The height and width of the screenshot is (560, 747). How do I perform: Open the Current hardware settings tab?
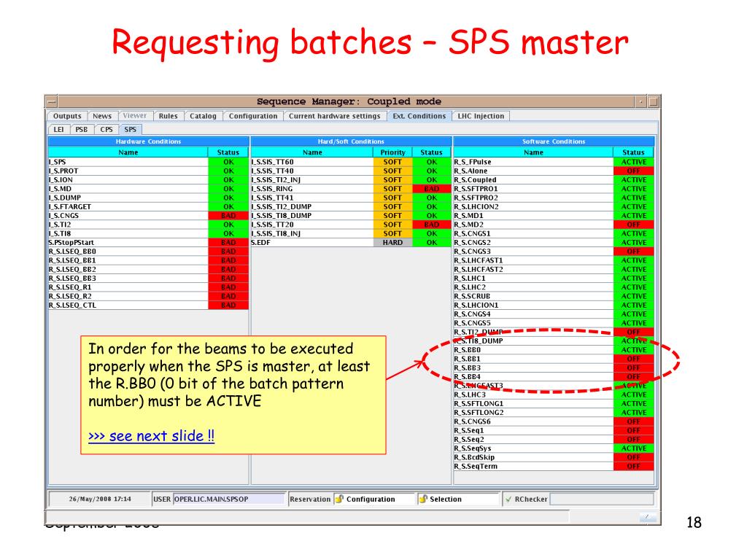(x=334, y=116)
